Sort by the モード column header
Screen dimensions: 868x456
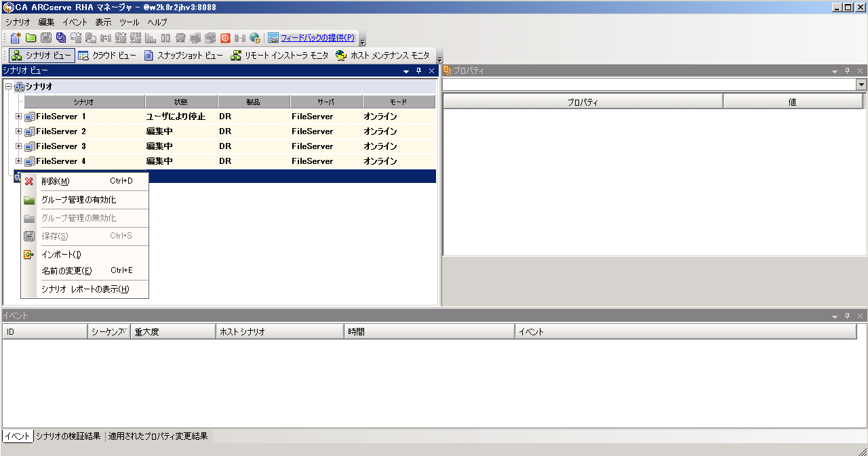399,102
